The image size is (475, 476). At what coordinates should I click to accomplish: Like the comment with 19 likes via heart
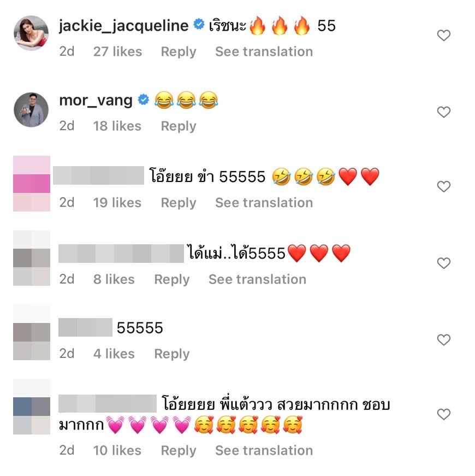[x=444, y=186]
